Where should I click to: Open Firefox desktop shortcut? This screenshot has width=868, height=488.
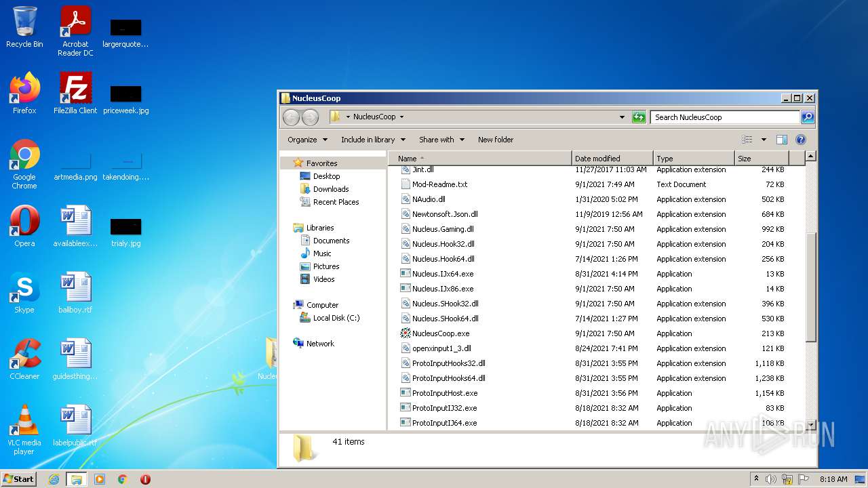[x=24, y=94]
